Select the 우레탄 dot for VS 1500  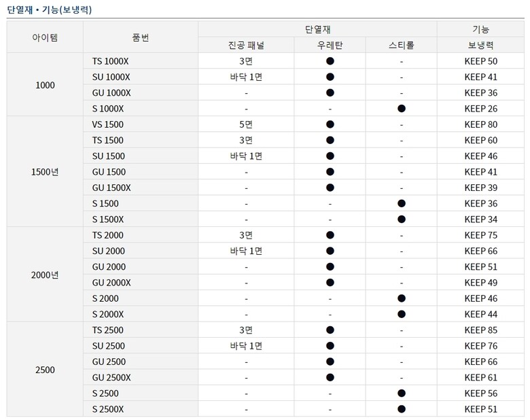click(x=330, y=124)
